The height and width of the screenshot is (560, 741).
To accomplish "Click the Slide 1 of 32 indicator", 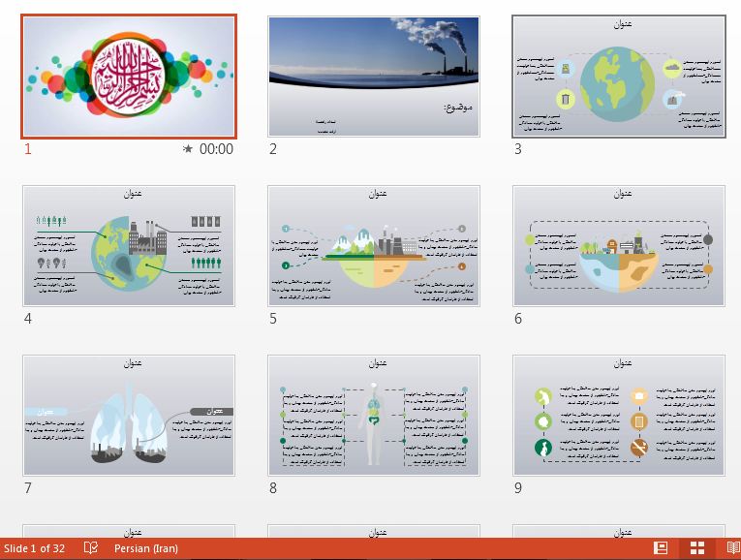I will tap(35, 548).
